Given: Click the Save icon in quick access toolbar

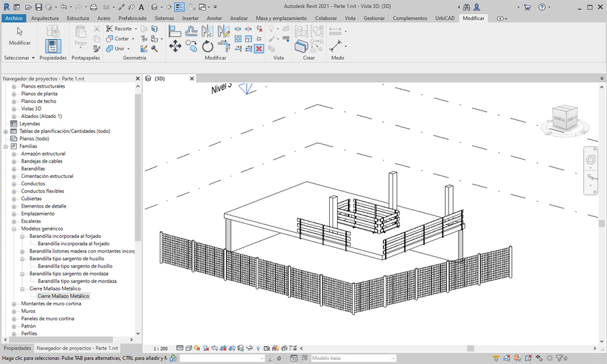Looking at the screenshot, I should point(38,7).
